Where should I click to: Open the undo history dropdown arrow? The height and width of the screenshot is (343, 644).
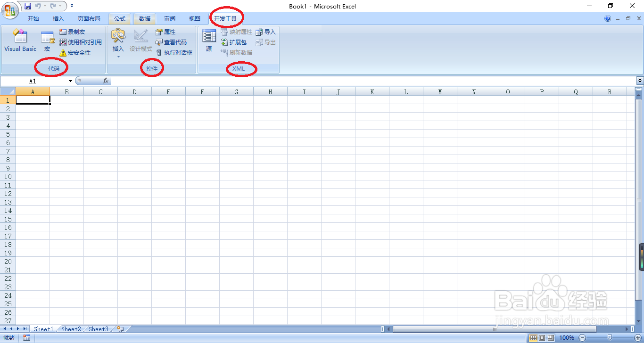pos(45,6)
